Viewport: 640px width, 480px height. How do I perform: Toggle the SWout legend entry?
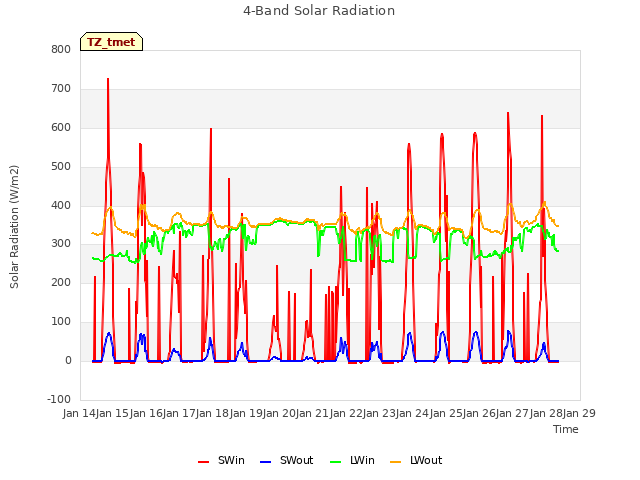coord(287,460)
